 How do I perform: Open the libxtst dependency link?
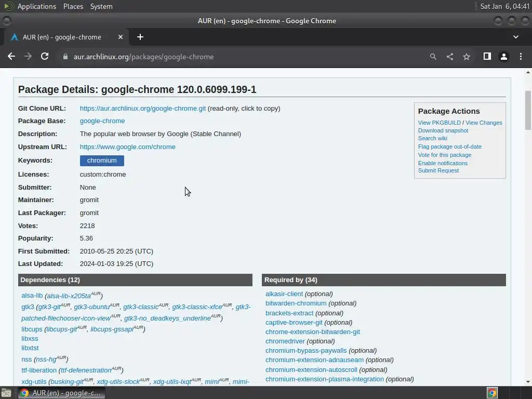30,348
